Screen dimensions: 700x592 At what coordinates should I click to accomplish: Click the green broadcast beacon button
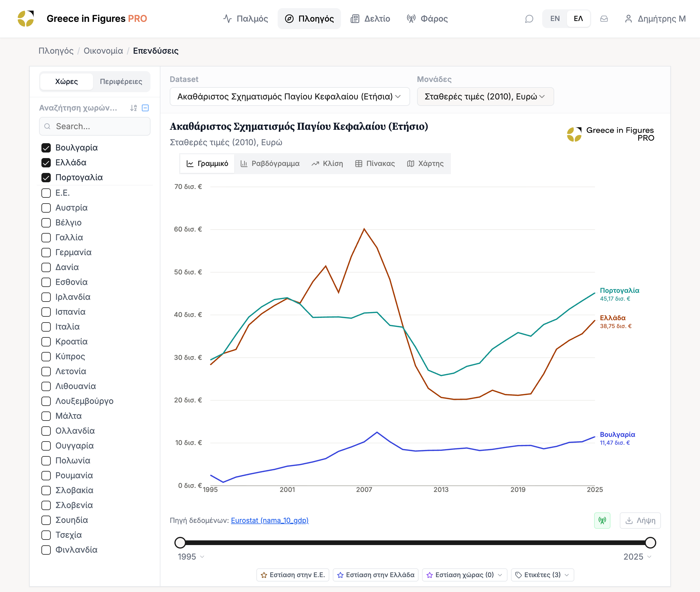coord(602,521)
